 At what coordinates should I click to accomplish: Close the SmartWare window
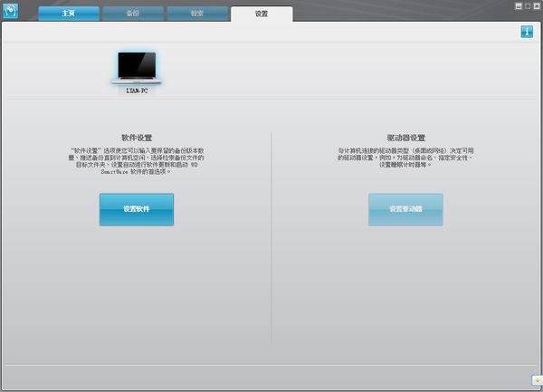pyautogui.click(x=536, y=5)
